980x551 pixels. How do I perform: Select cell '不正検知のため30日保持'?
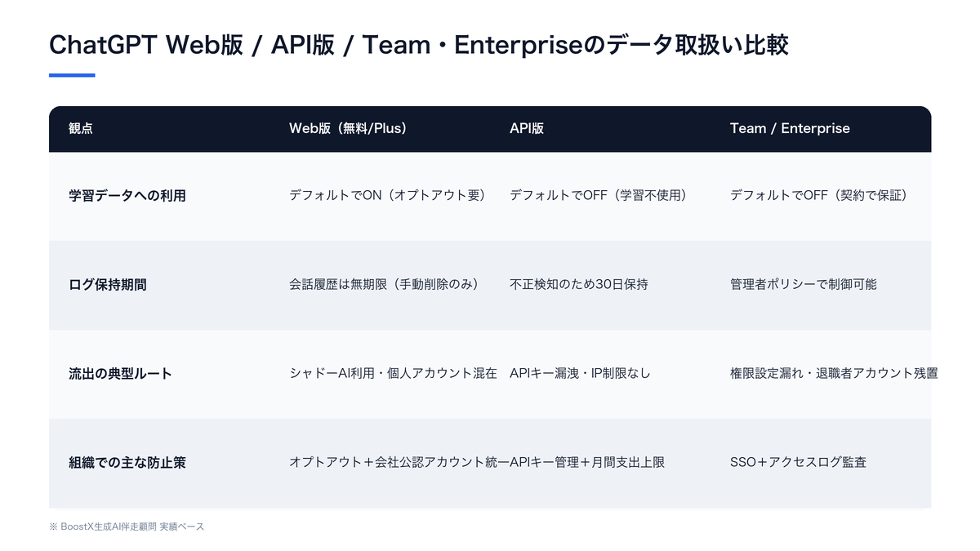click(578, 285)
